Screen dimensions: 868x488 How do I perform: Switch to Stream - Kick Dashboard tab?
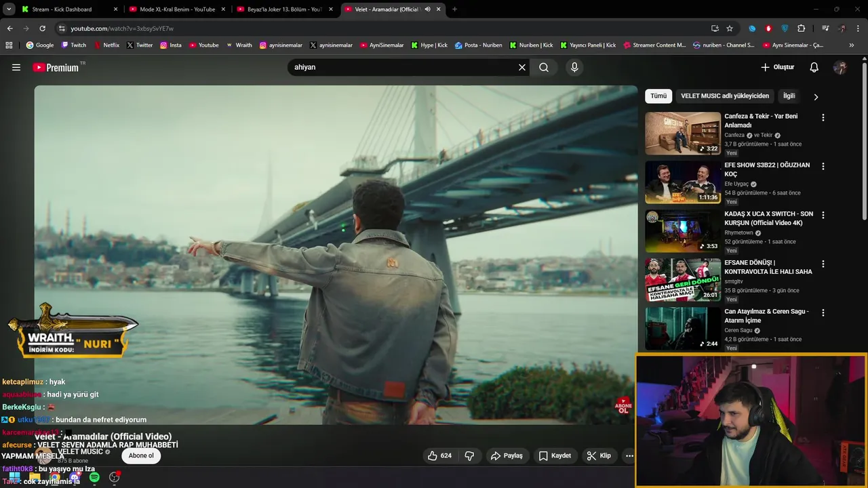click(69, 9)
